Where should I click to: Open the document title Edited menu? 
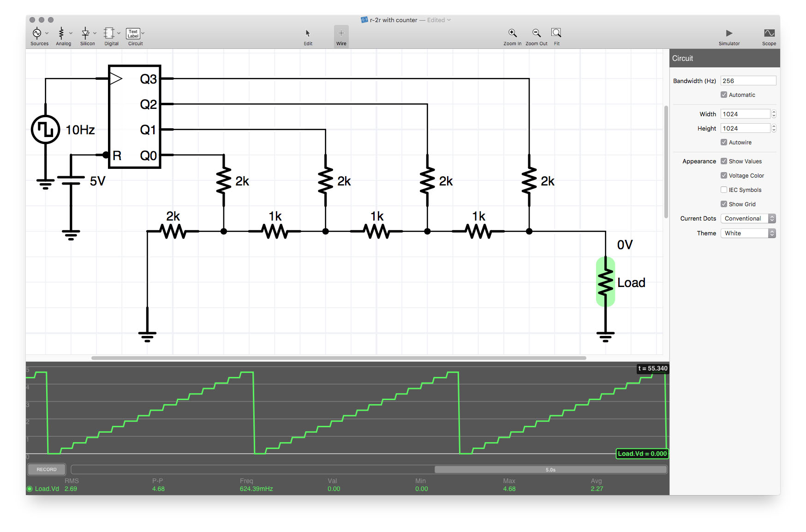point(439,20)
